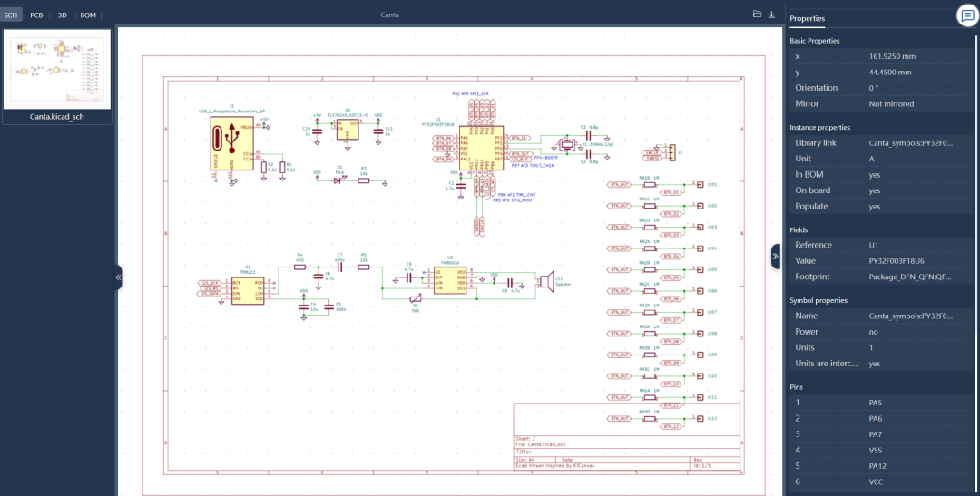Image resolution: width=980 pixels, height=496 pixels.
Task: Click the download icon in the header
Action: point(772,15)
